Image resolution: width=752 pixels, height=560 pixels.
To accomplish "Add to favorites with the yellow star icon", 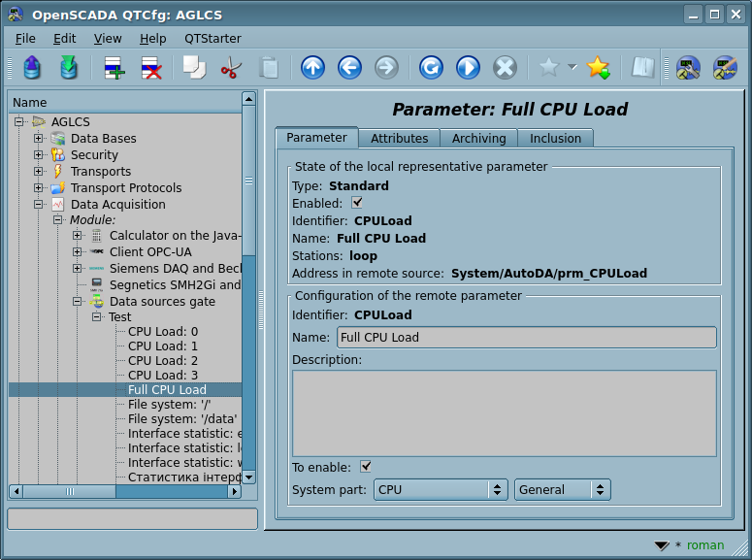I will point(598,67).
